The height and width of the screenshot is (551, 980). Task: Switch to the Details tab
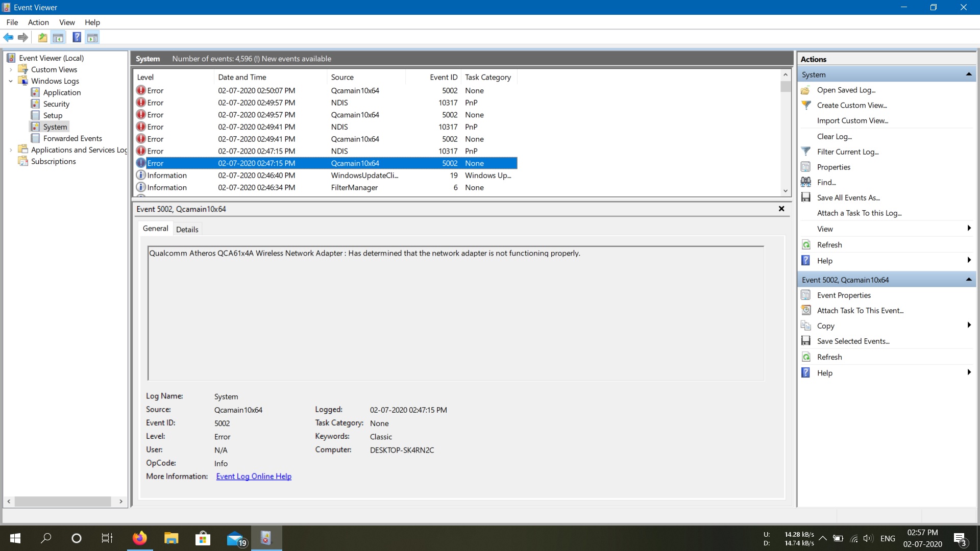[187, 229]
